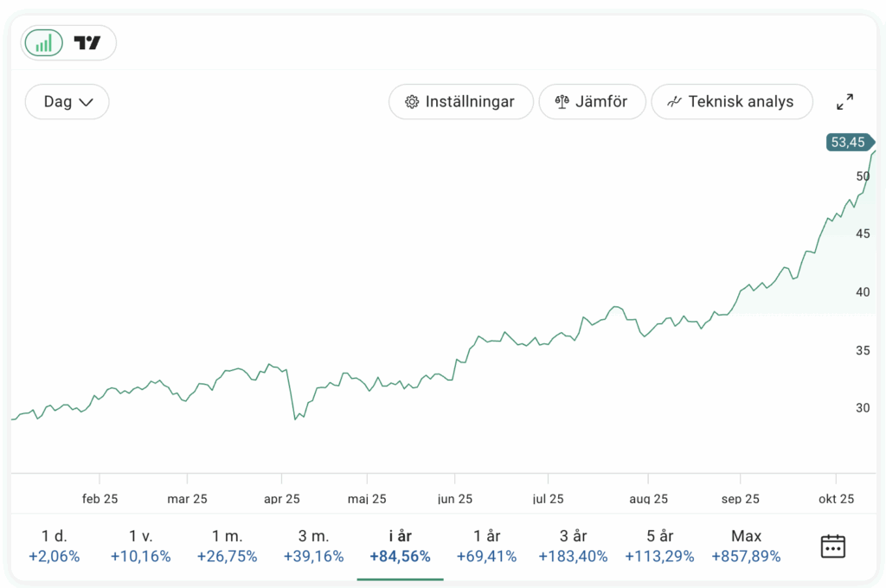
Task: Select the 1 m. time period
Action: tap(227, 546)
